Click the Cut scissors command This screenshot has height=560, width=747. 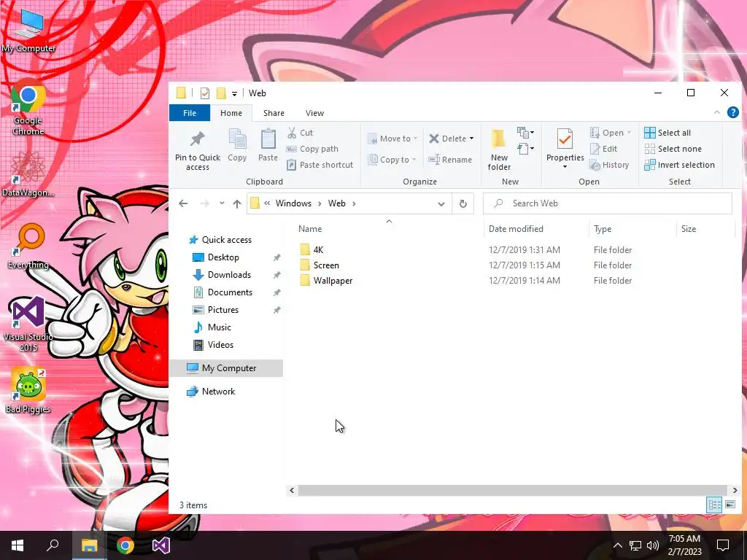point(300,133)
